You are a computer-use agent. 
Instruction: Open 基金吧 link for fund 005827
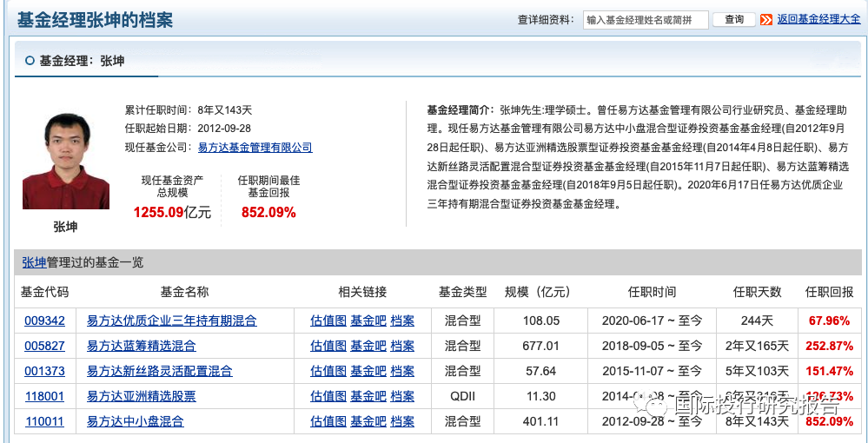[368, 346]
